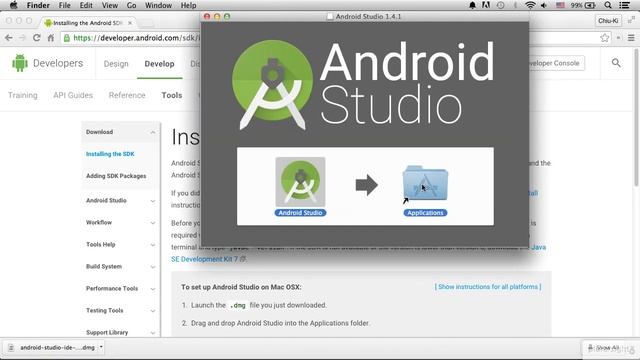Viewport: 640px width, 360px height.
Task: Open the Window menu
Action: 158,5
